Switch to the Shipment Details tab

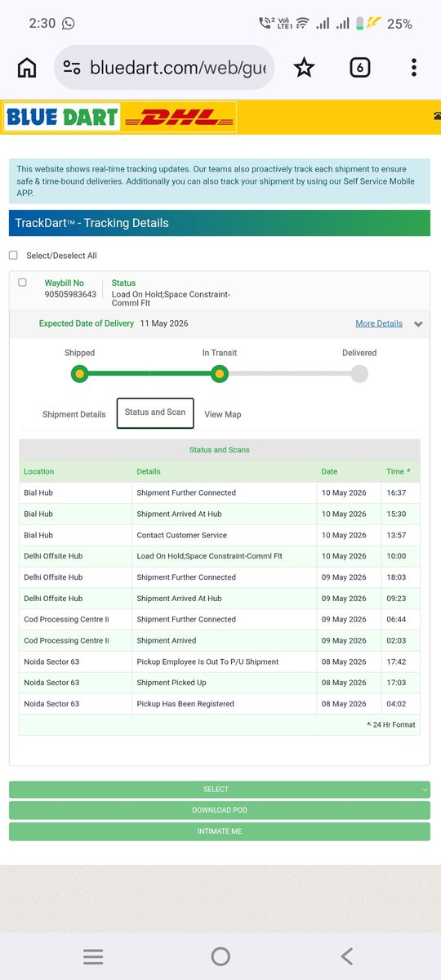74,414
